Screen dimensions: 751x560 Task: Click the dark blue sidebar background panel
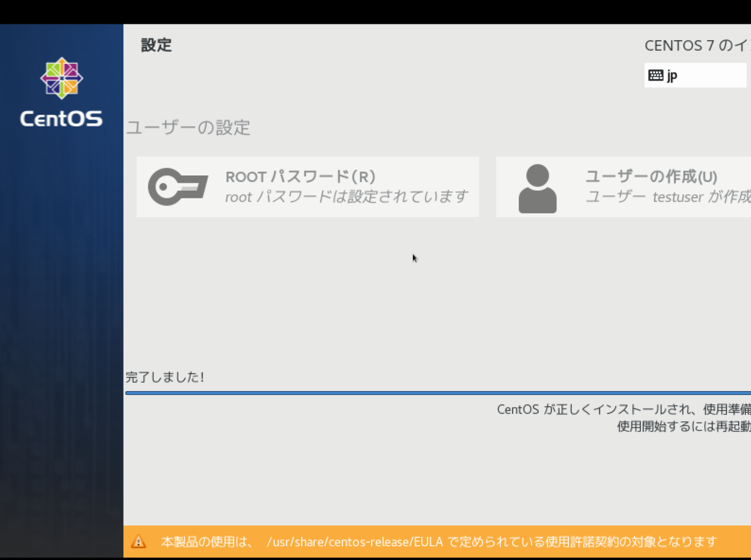(61, 313)
